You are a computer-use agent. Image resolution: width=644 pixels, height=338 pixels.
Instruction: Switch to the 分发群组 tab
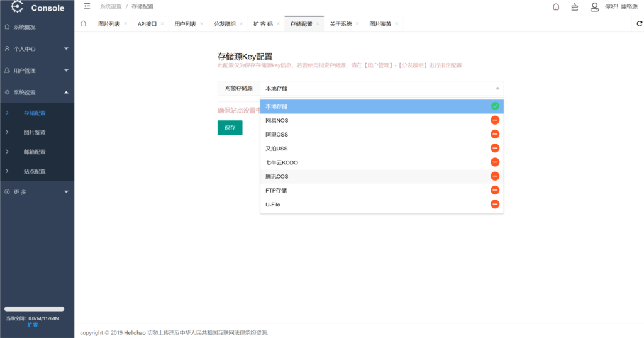225,24
